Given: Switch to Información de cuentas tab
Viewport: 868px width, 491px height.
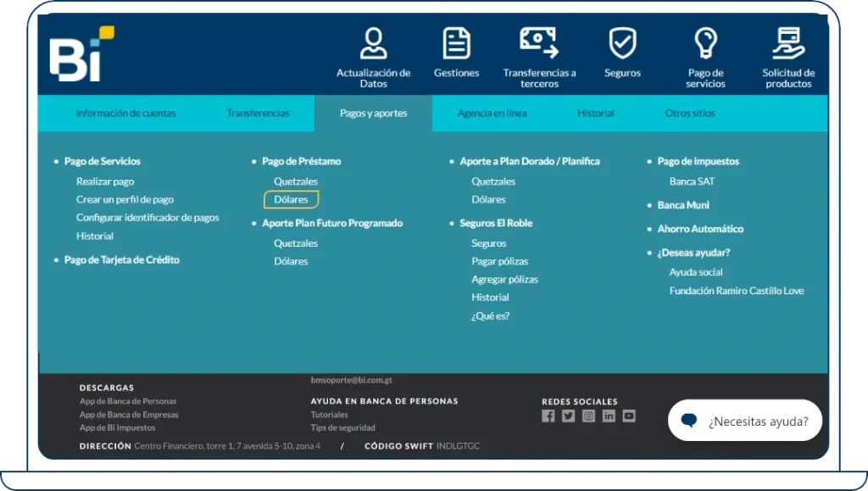Looking at the screenshot, I should point(125,114).
